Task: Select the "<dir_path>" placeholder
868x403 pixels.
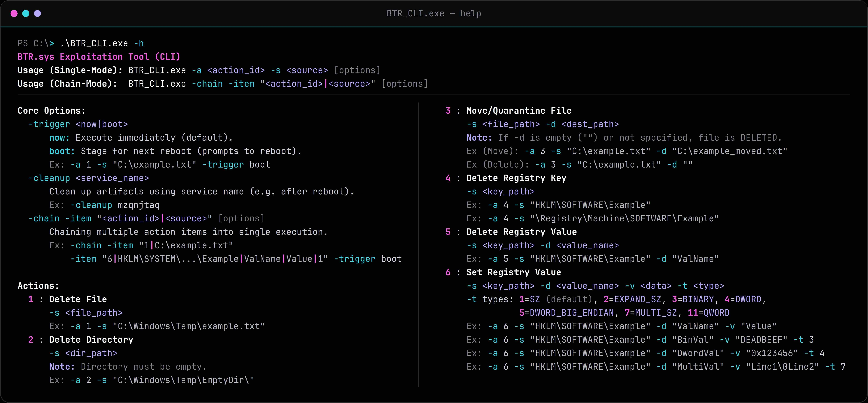Action: (91, 353)
